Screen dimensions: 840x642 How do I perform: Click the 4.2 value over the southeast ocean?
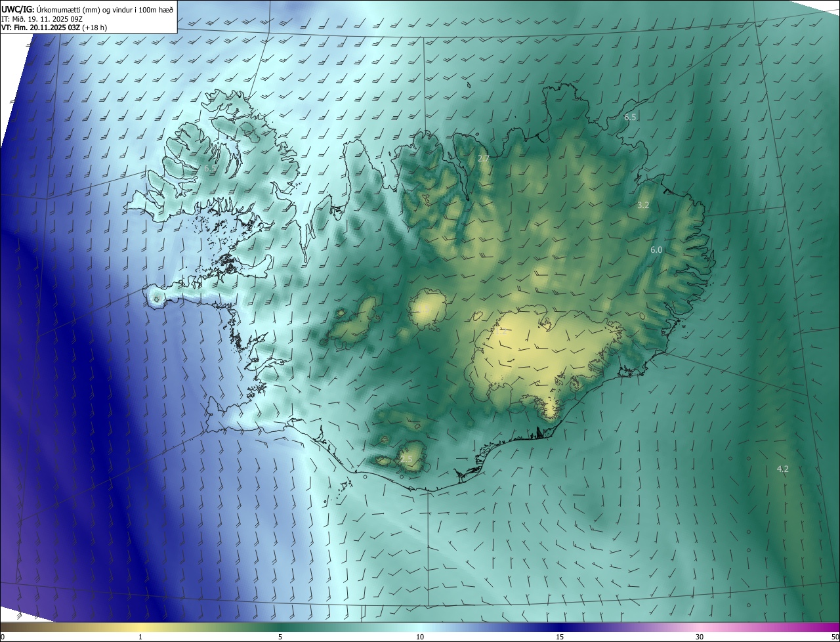coord(782,469)
